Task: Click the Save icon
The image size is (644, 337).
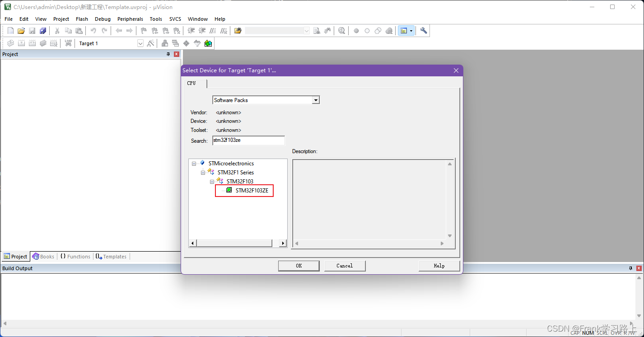Action: coord(32,31)
